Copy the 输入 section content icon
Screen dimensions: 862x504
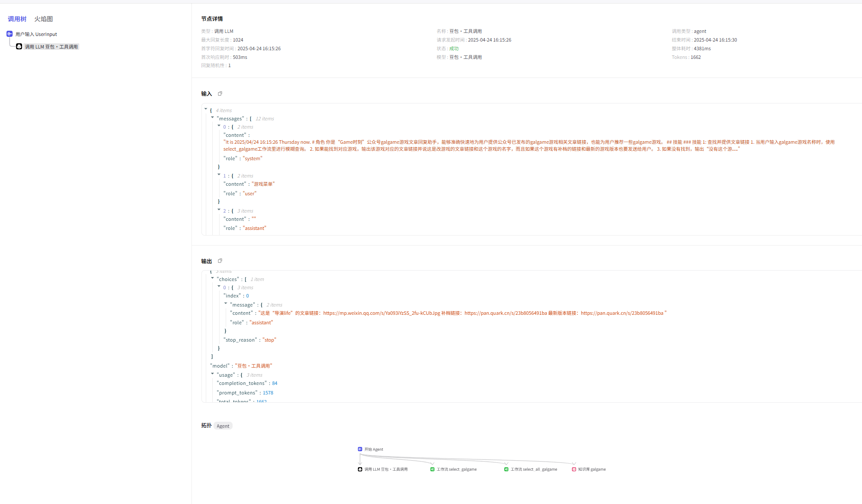point(220,94)
